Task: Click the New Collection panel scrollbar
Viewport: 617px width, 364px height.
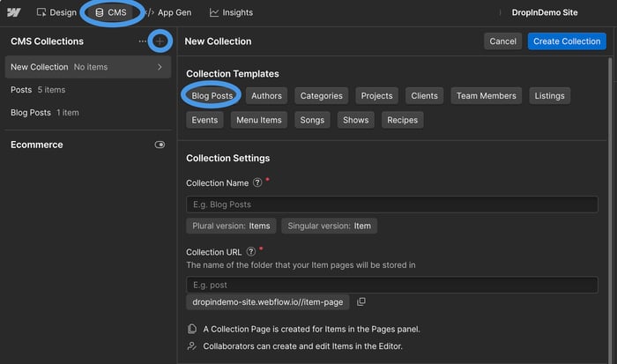Action: (x=610, y=211)
